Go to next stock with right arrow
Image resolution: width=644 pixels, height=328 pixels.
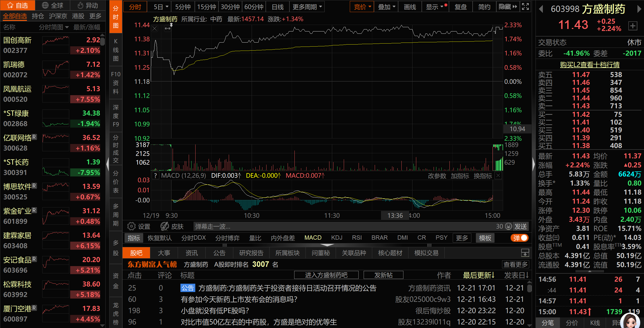click(x=639, y=9)
